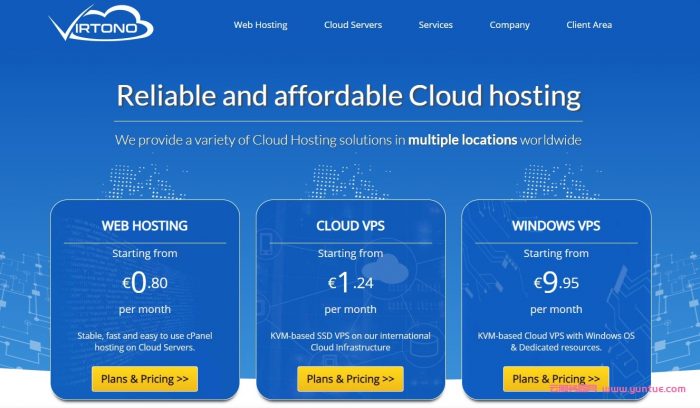Image resolution: width=700 pixels, height=408 pixels.
Task: Select the CLOUD VPS card title
Action: 351,226
